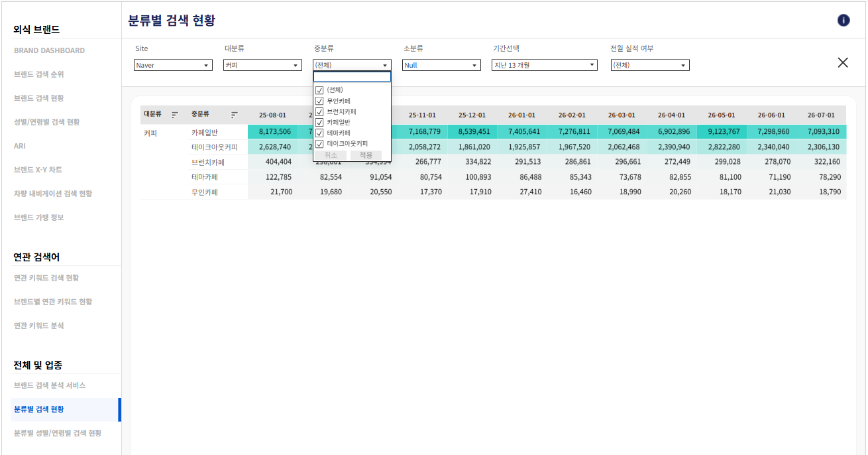Click the cell with value 2,822,280

pyautogui.click(x=722, y=147)
